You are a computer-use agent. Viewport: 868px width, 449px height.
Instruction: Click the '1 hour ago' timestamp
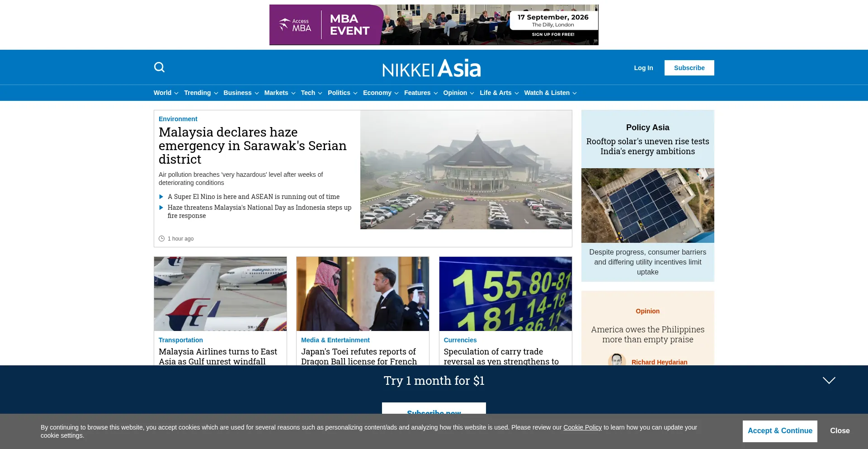pos(181,239)
